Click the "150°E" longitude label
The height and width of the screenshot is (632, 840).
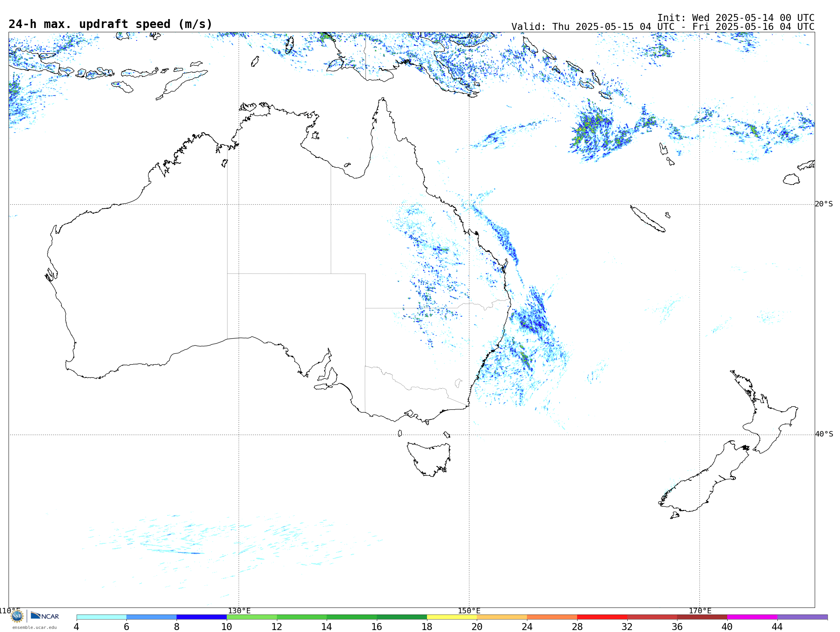[x=469, y=611]
